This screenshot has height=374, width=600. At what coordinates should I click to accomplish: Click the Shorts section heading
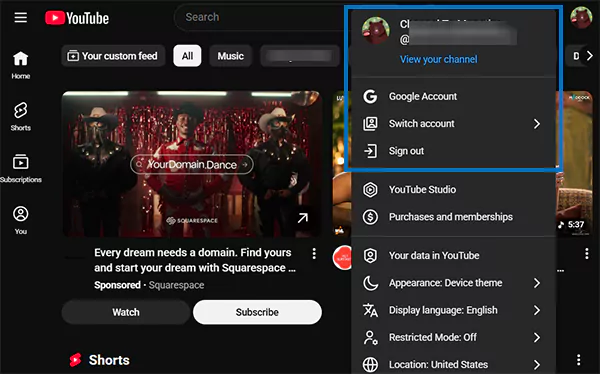tap(109, 360)
